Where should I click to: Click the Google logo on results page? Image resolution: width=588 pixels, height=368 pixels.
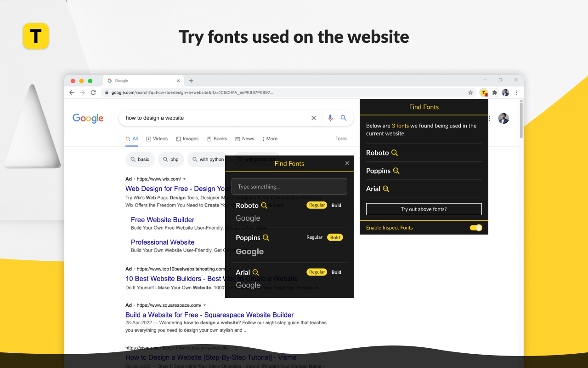point(88,118)
